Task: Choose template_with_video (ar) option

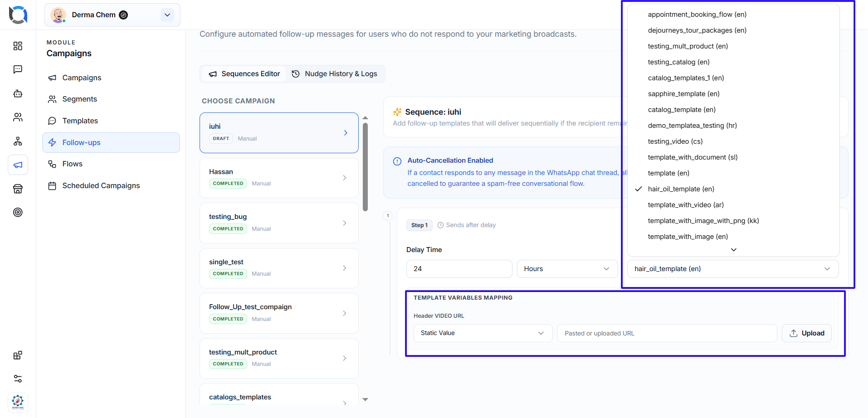Action: point(733,205)
